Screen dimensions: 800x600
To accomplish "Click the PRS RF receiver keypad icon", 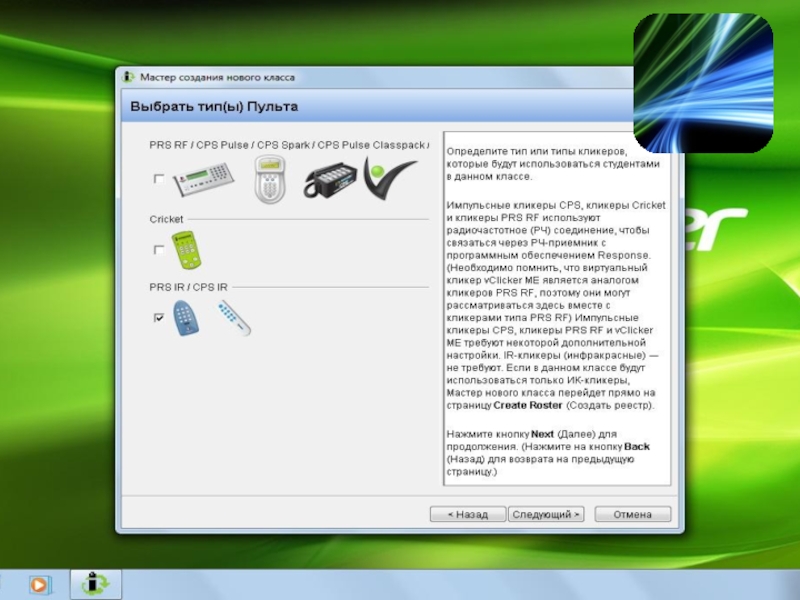I will 204,179.
